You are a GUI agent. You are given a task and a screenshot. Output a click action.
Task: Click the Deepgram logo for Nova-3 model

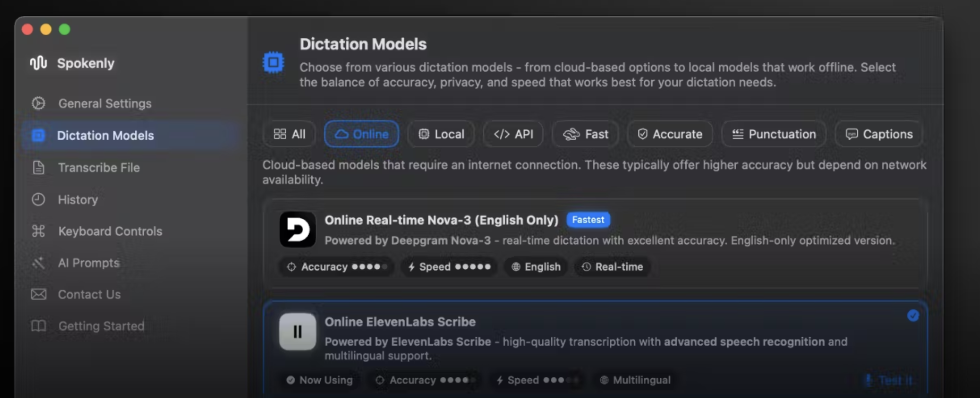tap(298, 230)
